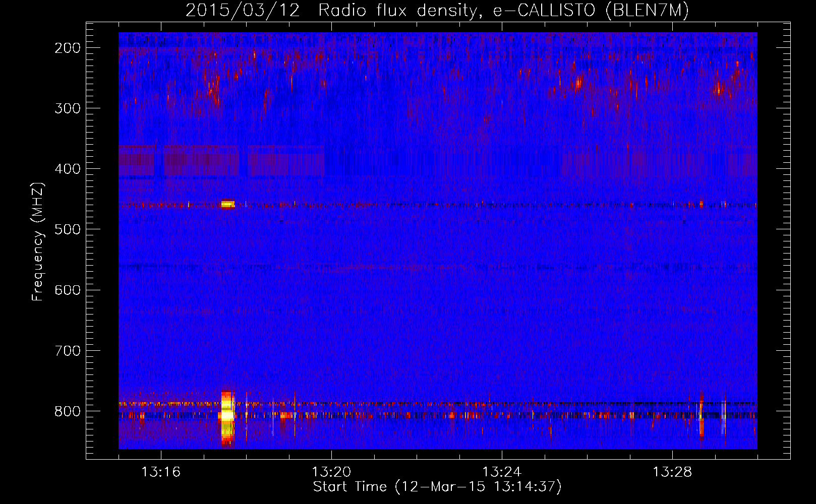Click the 200 frequency tick label
This screenshot has width=816, height=504.
[68, 48]
